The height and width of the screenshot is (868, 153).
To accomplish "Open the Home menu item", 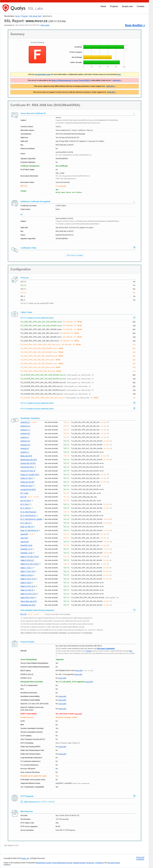I will 103,6.
